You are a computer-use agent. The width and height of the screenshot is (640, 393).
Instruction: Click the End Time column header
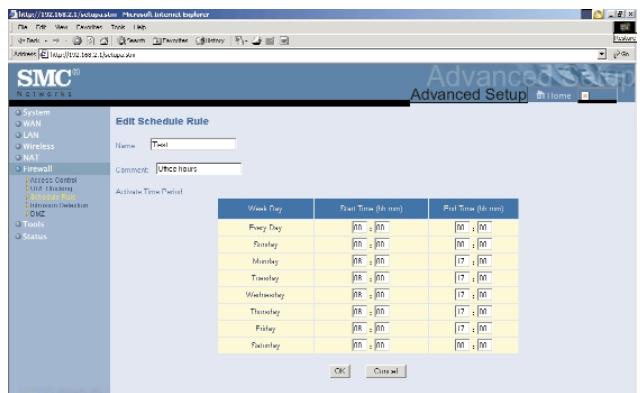coord(473,209)
